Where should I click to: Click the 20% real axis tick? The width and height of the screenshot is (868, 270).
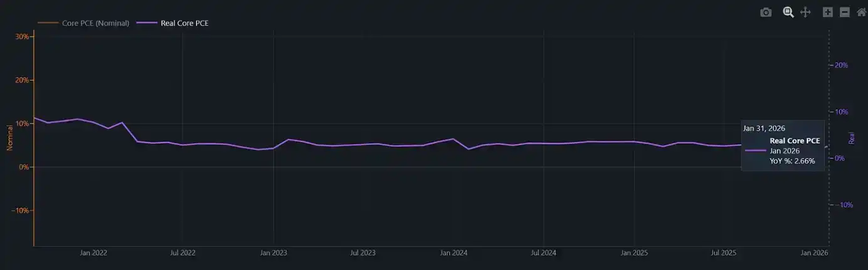pos(842,65)
